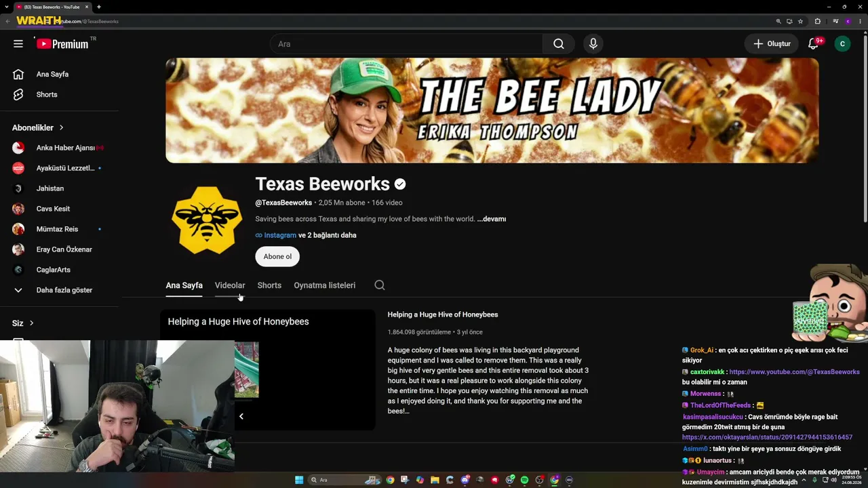Click the '166 video' count text

tap(387, 203)
